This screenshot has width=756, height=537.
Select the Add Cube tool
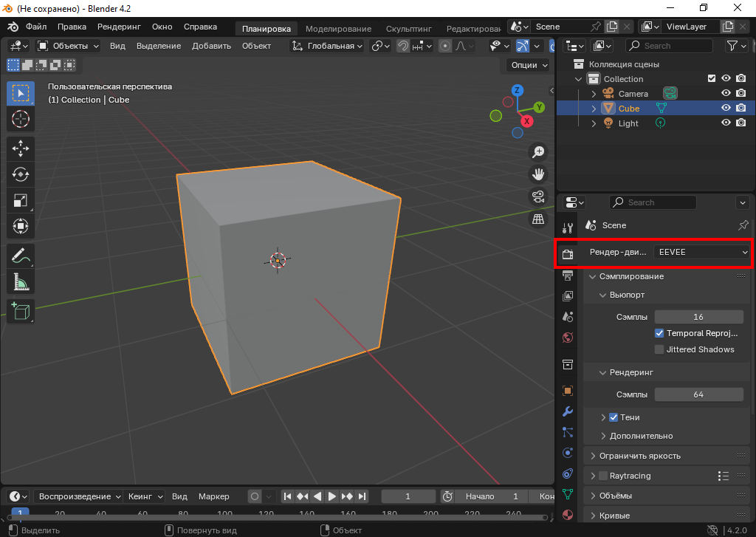click(21, 311)
